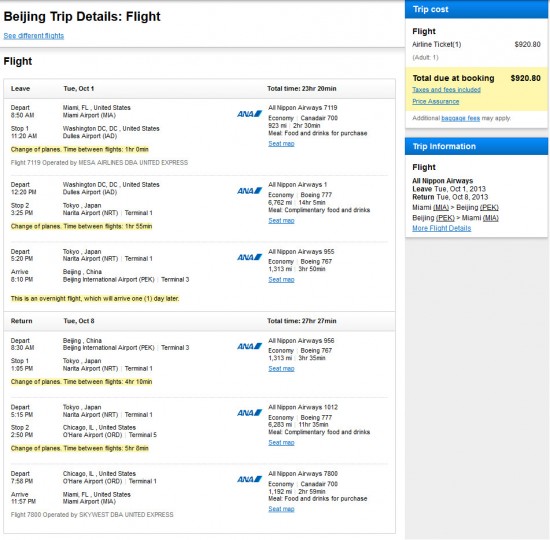Click ANA logo beside flight 7119
This screenshot has height=540, width=550.
pyautogui.click(x=249, y=114)
